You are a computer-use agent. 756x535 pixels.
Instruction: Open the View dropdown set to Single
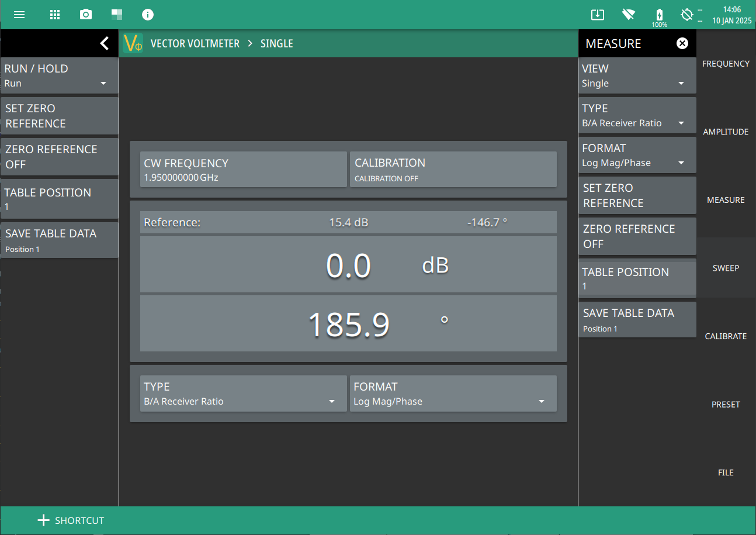pyautogui.click(x=637, y=75)
